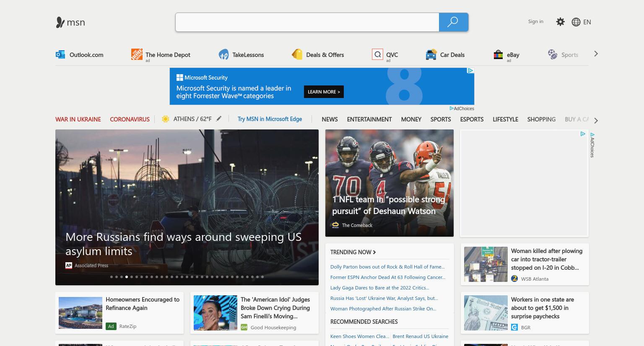644x346 pixels.
Task: Select the LIFESTYLE menu item
Action: point(505,119)
